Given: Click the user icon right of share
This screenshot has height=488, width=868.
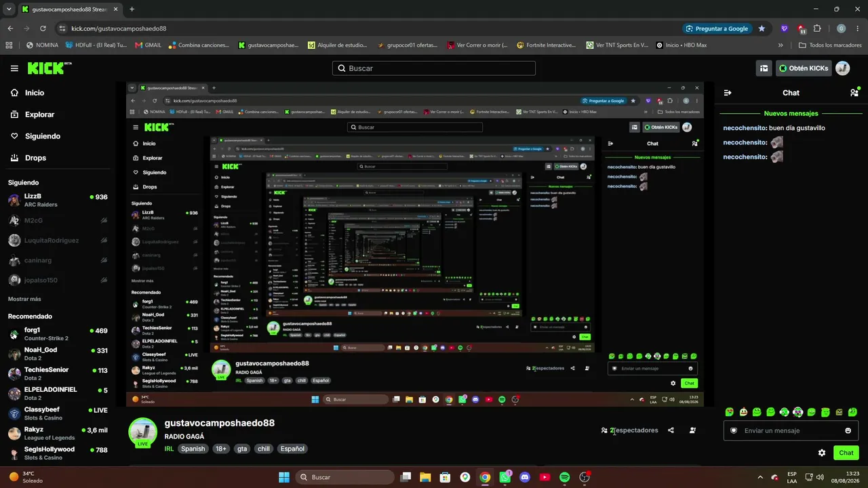Looking at the screenshot, I should (x=692, y=430).
